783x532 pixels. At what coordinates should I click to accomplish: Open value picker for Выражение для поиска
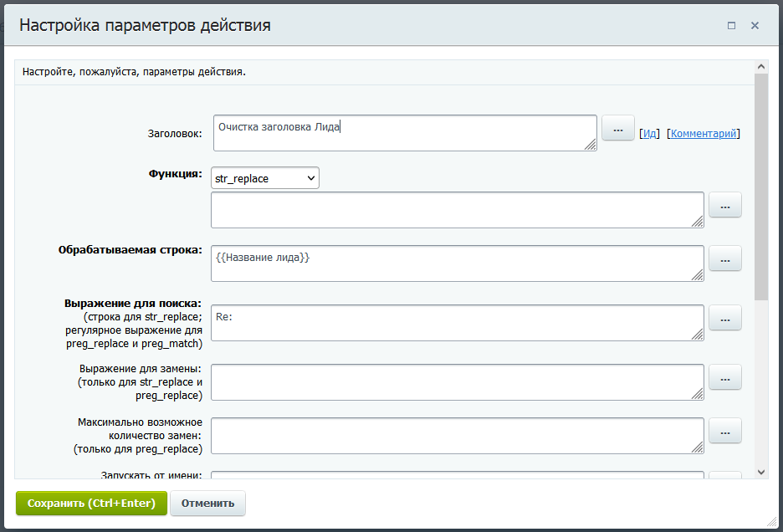tap(725, 318)
